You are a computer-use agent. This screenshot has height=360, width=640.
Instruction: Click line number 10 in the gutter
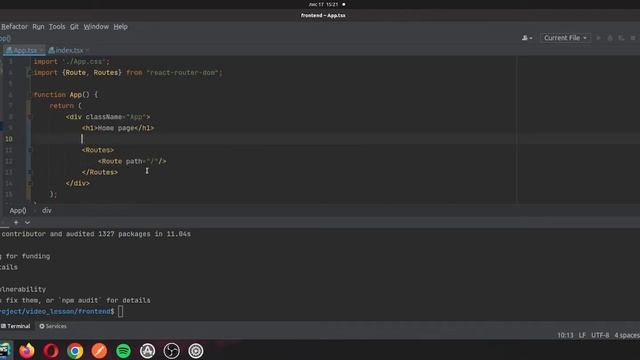(x=9, y=139)
